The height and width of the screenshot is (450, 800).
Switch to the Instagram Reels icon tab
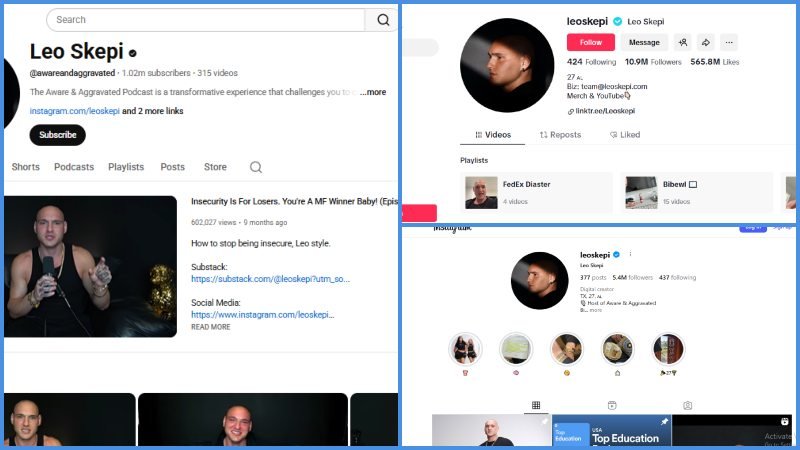point(612,405)
